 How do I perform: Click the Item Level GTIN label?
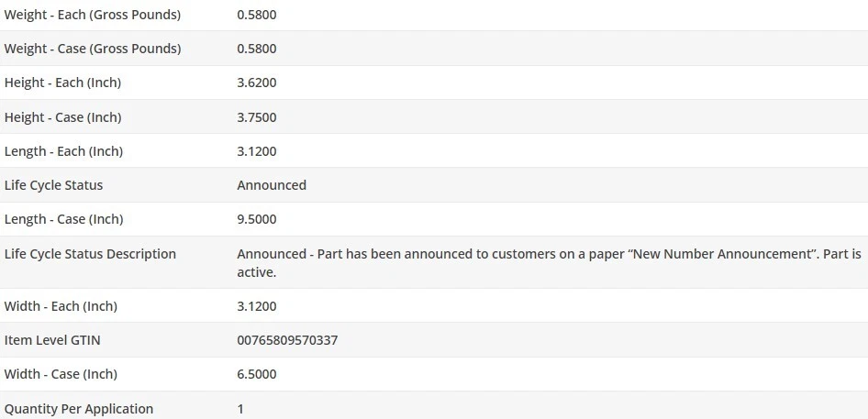point(52,340)
